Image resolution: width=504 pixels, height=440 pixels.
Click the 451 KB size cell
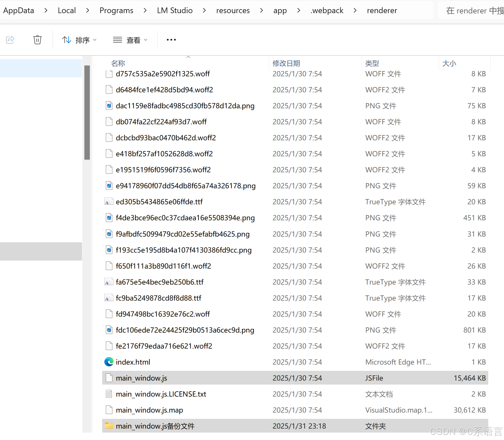point(475,218)
